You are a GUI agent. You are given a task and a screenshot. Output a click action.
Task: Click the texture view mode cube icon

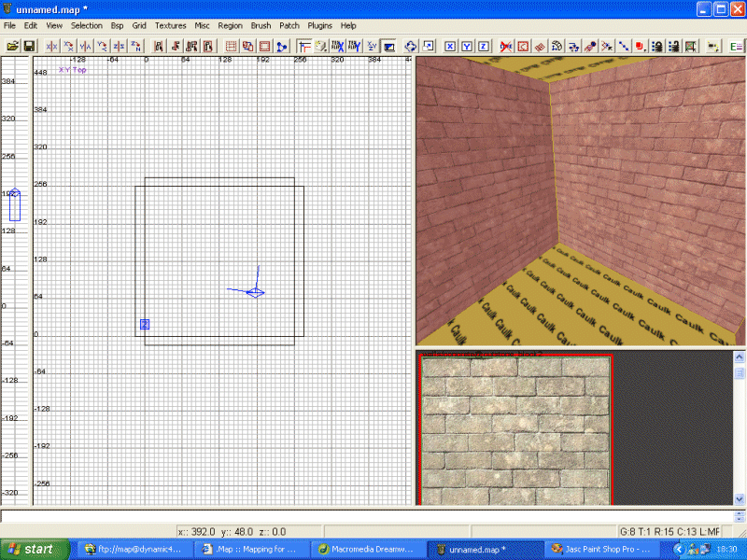point(321,46)
